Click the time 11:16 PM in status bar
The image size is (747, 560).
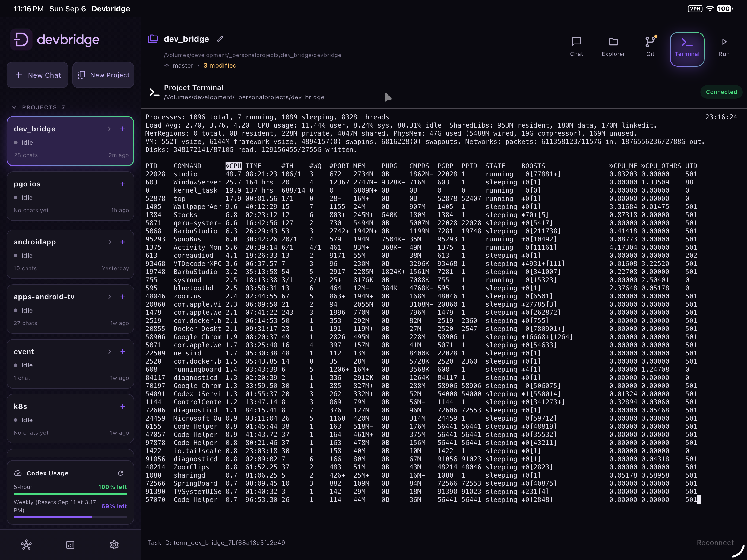29,9
